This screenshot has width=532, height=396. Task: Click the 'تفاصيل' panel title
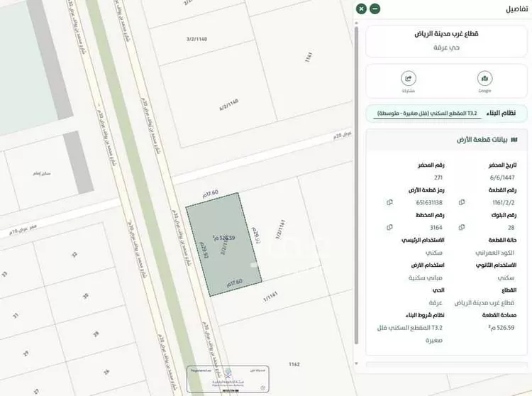coord(516,9)
